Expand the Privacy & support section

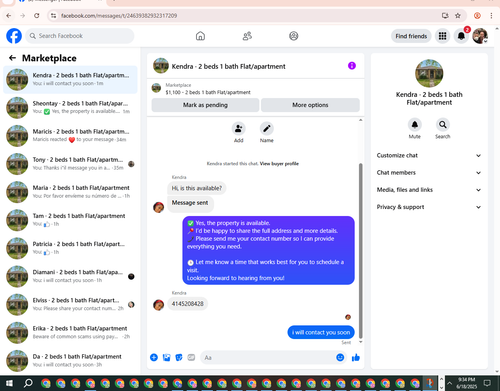pos(429,207)
